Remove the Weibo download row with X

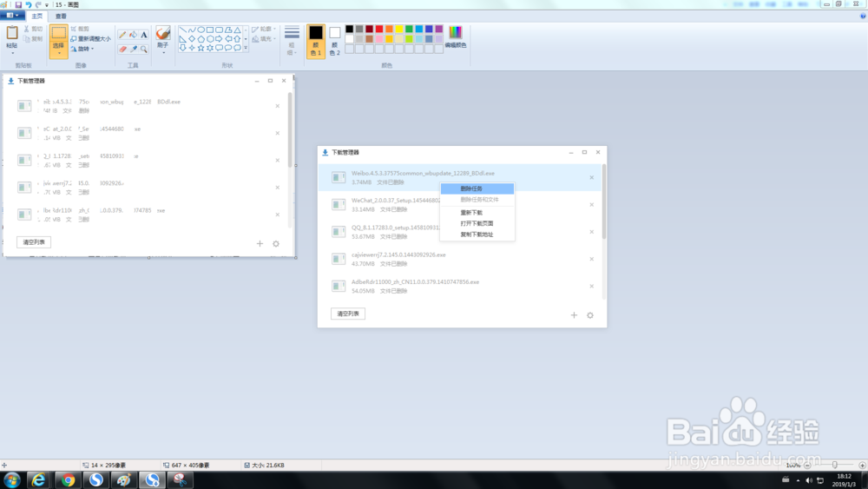pyautogui.click(x=592, y=178)
